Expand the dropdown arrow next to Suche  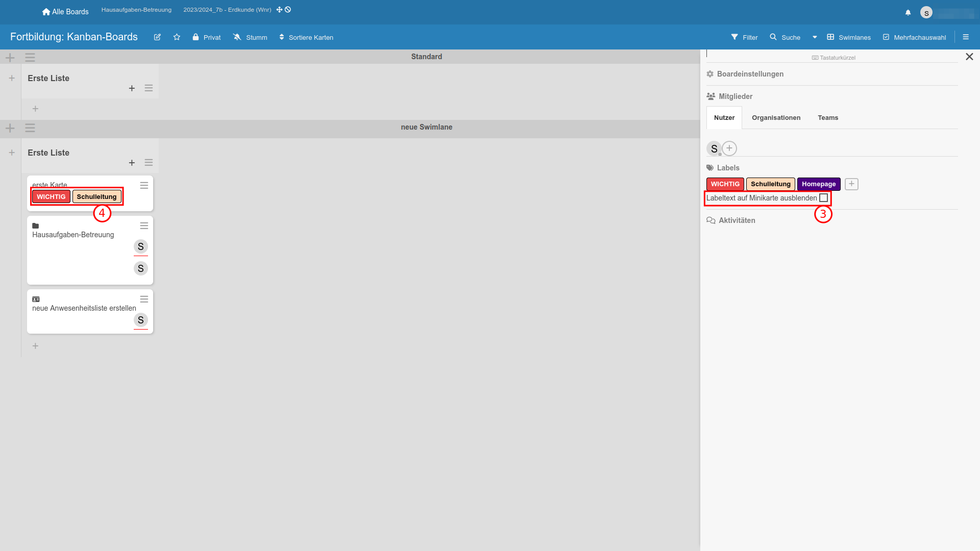tap(815, 37)
